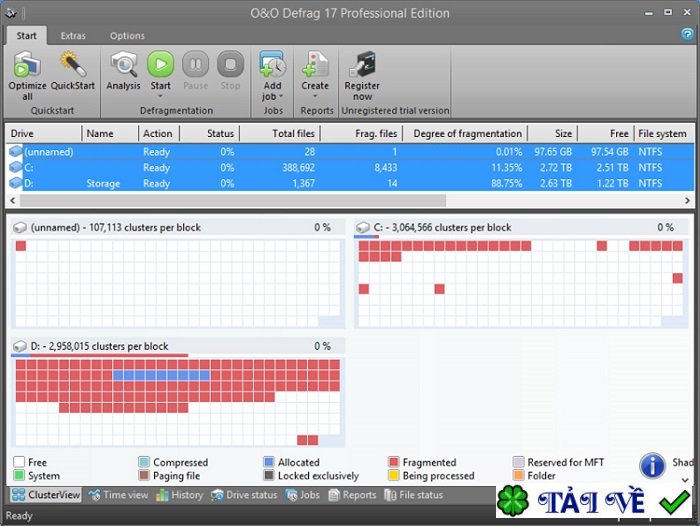Image resolution: width=700 pixels, height=526 pixels.
Task: Sort by the Frag. files column header
Action: (x=361, y=134)
